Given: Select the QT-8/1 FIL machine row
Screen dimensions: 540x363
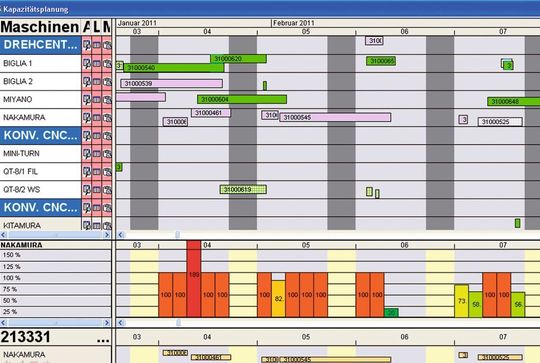Looking at the screenshot, I should point(41,172).
